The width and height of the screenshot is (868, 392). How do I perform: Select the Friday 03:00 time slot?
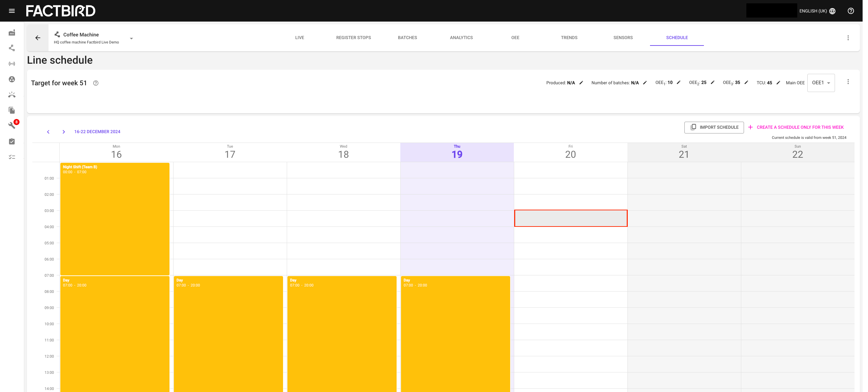tap(571, 218)
